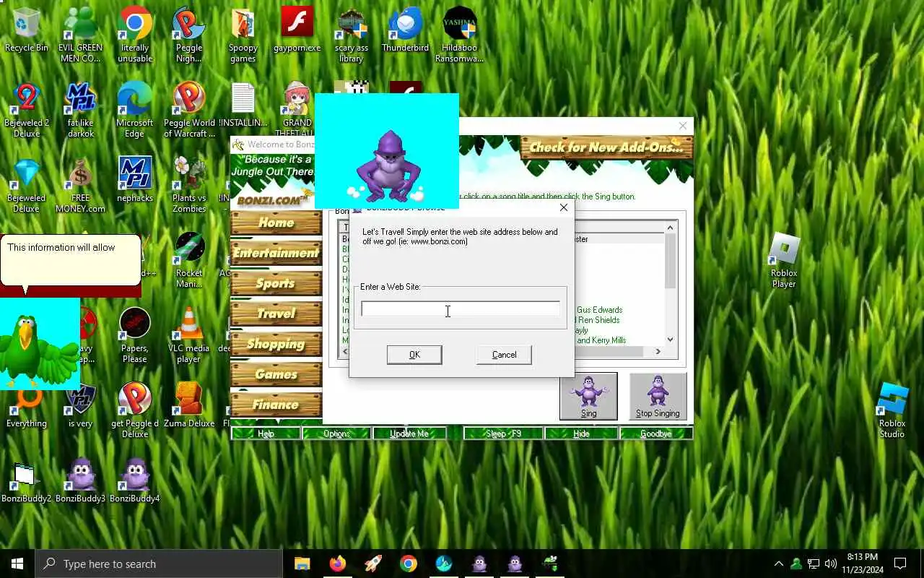Click the Hide button on Bonzi bar
The height and width of the screenshot is (578, 924).
pos(581,433)
